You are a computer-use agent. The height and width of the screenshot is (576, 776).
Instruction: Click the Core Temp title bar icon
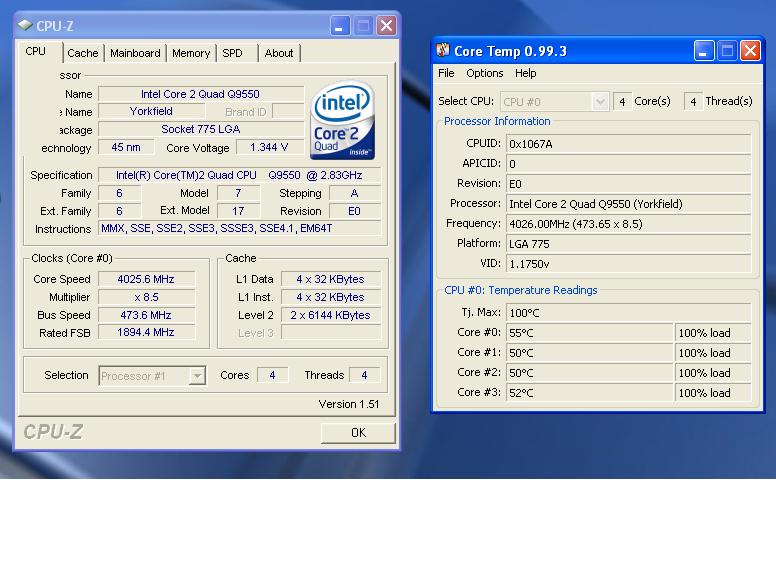click(442, 50)
